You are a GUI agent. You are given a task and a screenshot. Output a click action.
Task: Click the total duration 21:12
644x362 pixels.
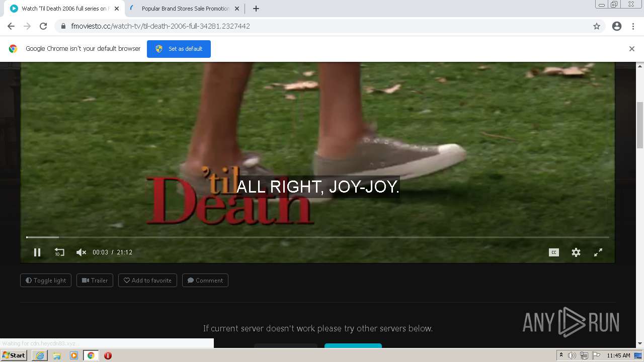point(124,252)
